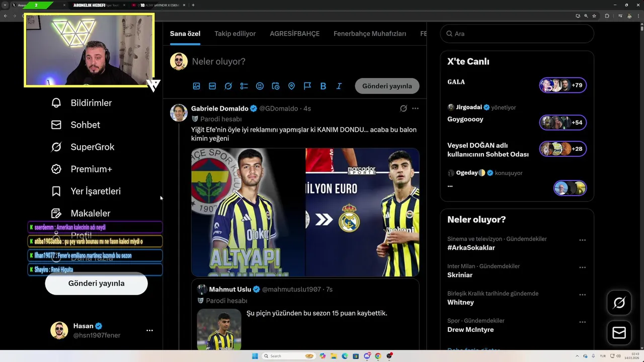This screenshot has width=644, height=362.
Task: Open more options on Gabriele Domaldo post
Action: (415, 109)
